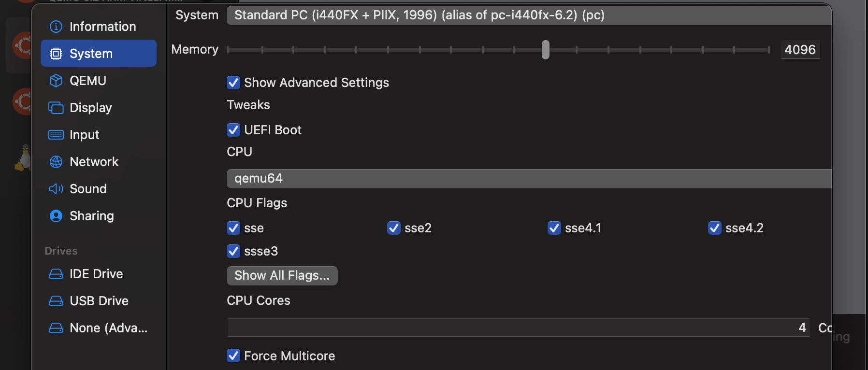Open the Display settings icon
This screenshot has width=868, height=370.
click(56, 108)
